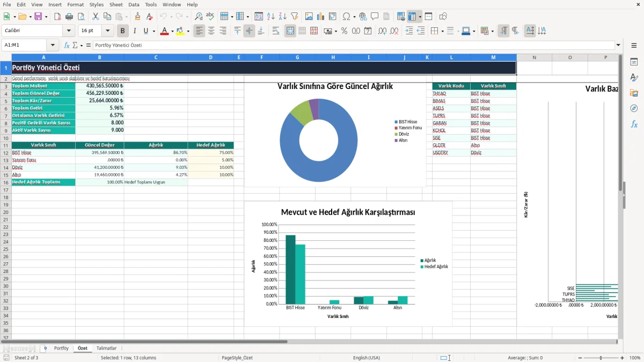The width and height of the screenshot is (644, 362).
Task: Open the Format menu
Action: tap(75, 4)
